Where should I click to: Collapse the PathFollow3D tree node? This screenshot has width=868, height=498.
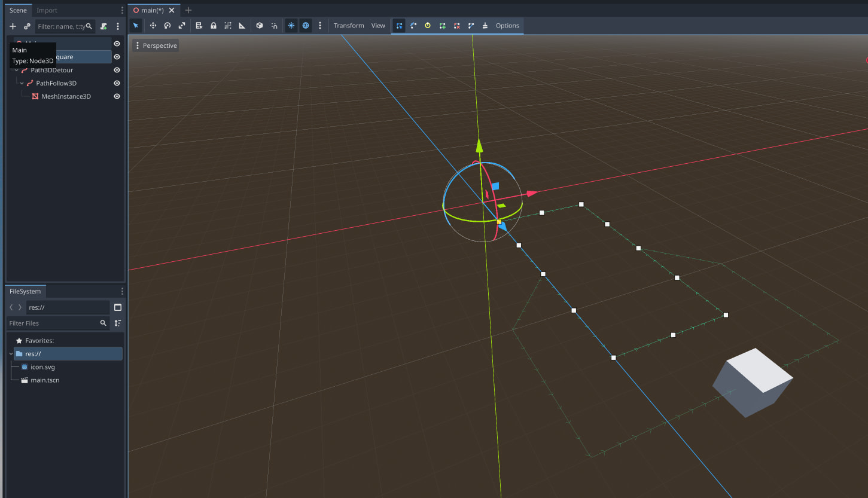pyautogui.click(x=22, y=83)
